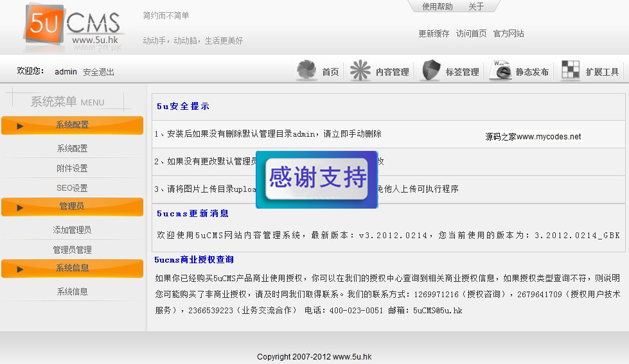Collapse the 系统配置 orange section header
The width and height of the screenshot is (629, 364).
(72, 125)
